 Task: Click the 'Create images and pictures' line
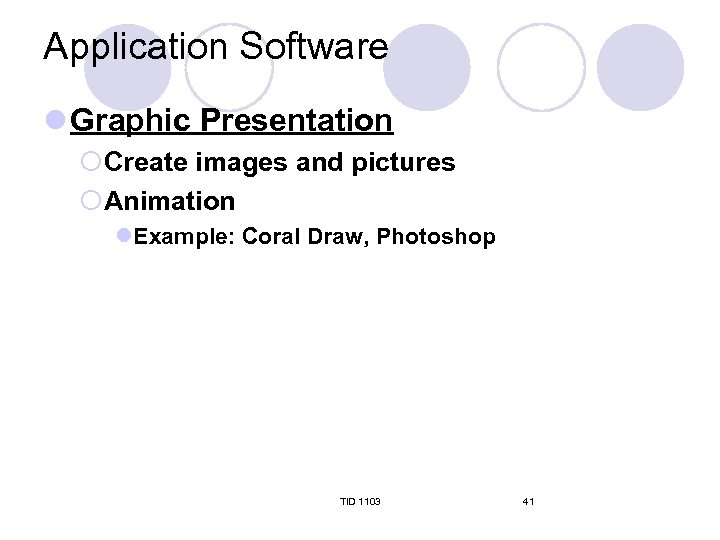[x=280, y=162]
